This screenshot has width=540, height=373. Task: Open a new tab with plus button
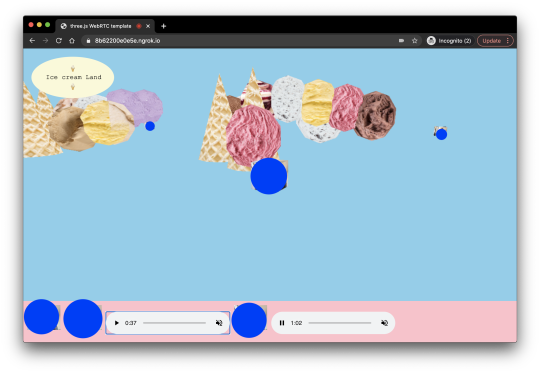(x=164, y=26)
